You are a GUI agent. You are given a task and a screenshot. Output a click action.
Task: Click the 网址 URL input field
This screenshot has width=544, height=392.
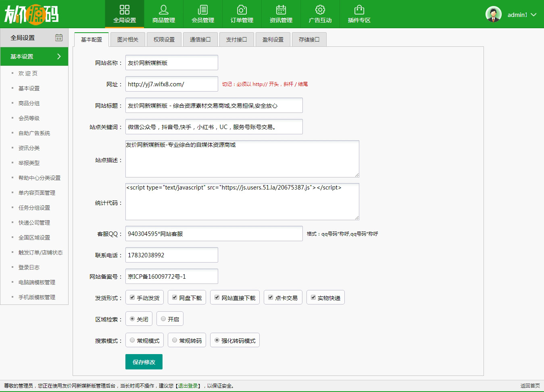click(172, 84)
